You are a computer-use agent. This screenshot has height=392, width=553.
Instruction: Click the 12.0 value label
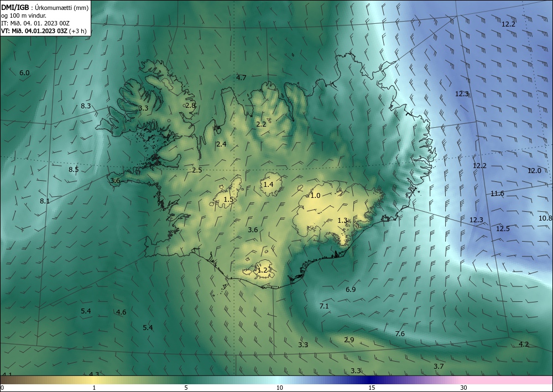point(534,171)
